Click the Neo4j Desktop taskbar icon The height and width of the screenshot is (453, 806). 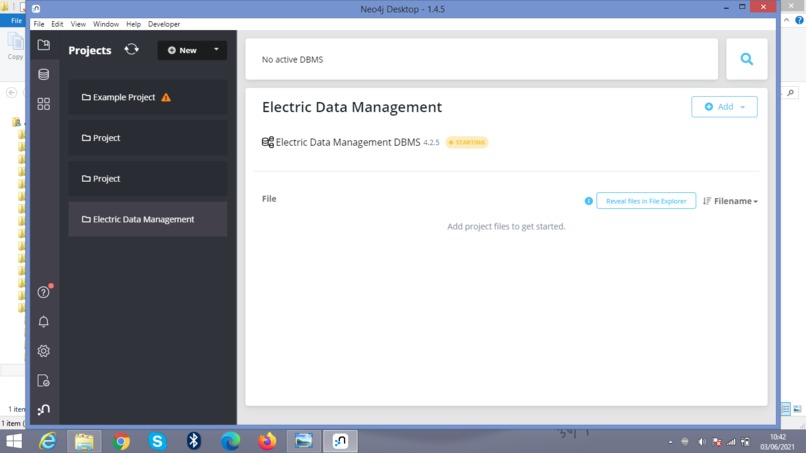(340, 441)
